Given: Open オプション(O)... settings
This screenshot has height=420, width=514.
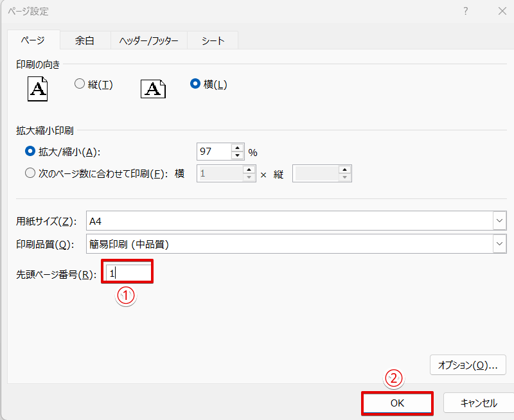Looking at the screenshot, I should (468, 365).
